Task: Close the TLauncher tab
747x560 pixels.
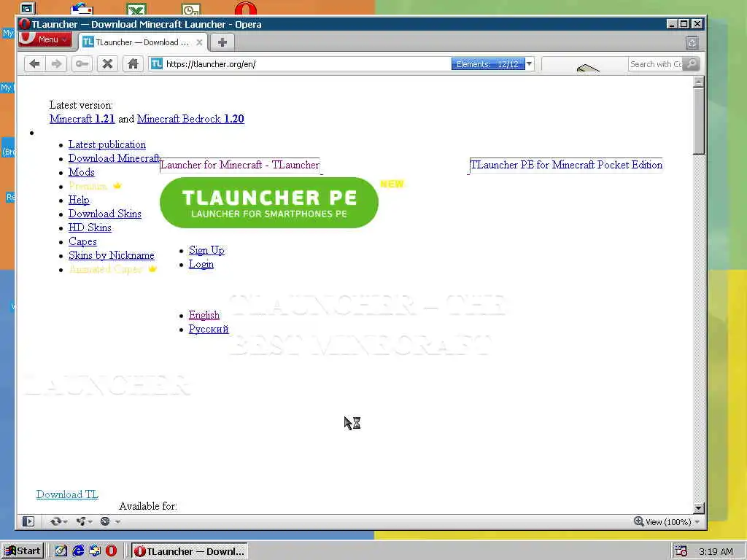Action: click(x=200, y=42)
